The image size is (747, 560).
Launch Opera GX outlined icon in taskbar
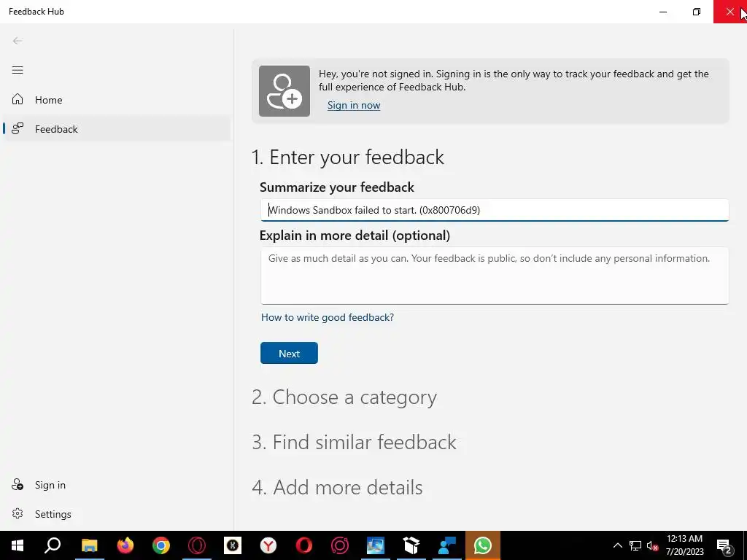click(197, 545)
